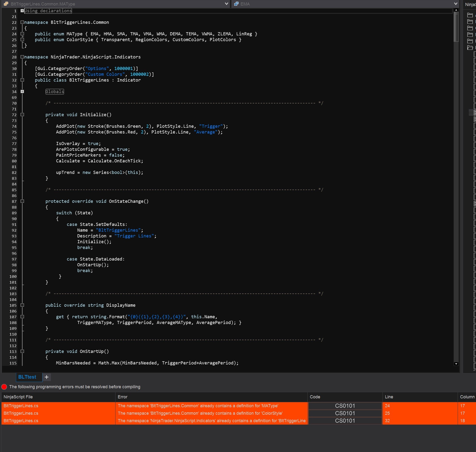This screenshot has width=476, height=452.
Task: Expand the collapsed Globals region
Action: point(22,92)
